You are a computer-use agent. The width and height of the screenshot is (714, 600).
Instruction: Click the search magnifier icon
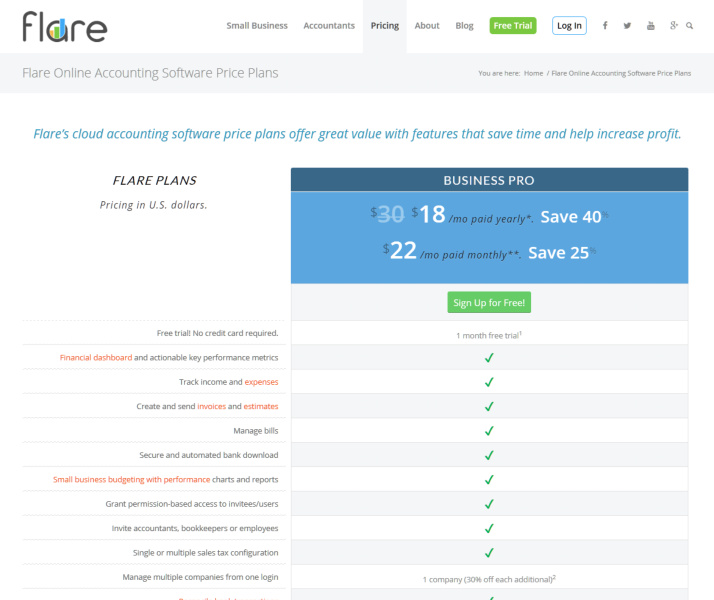click(689, 25)
